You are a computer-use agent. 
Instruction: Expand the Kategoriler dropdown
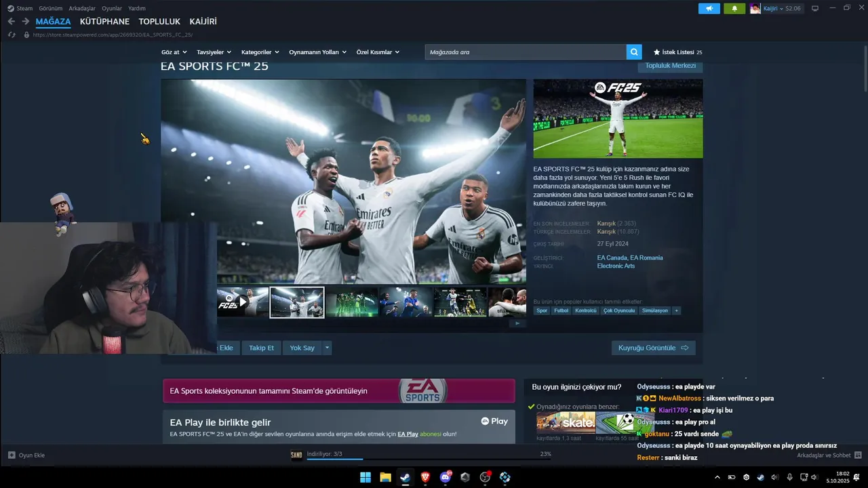coord(260,52)
